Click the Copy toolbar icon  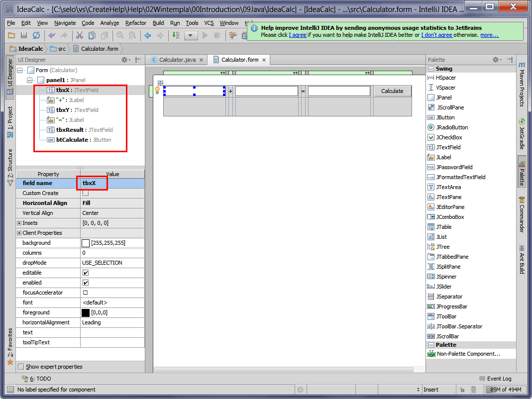click(x=92, y=35)
